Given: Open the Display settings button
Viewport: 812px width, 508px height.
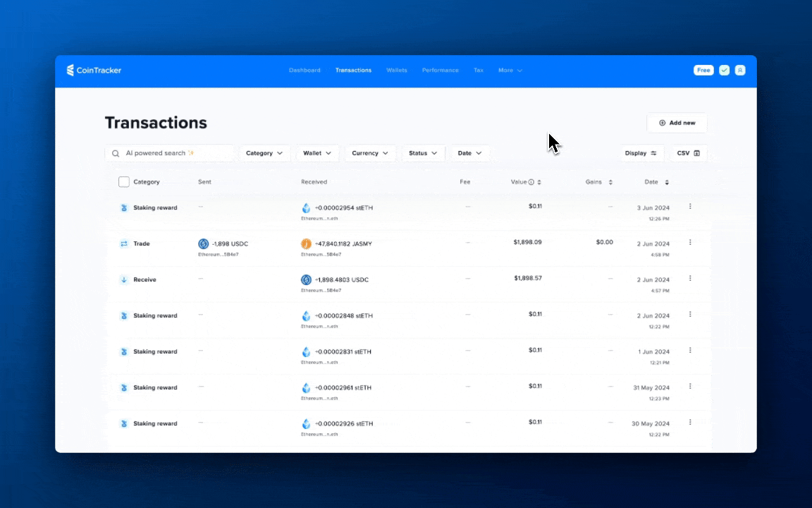Looking at the screenshot, I should [x=641, y=153].
